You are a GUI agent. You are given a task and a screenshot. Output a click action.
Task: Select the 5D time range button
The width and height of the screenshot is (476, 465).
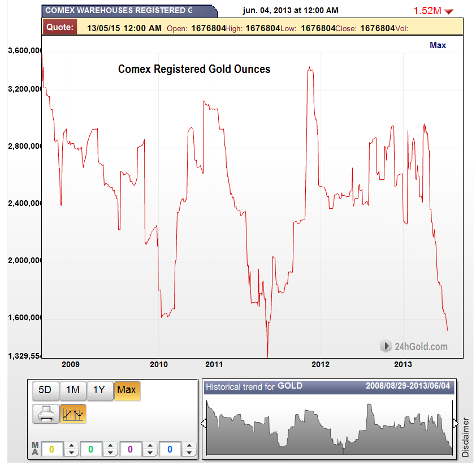(45, 391)
